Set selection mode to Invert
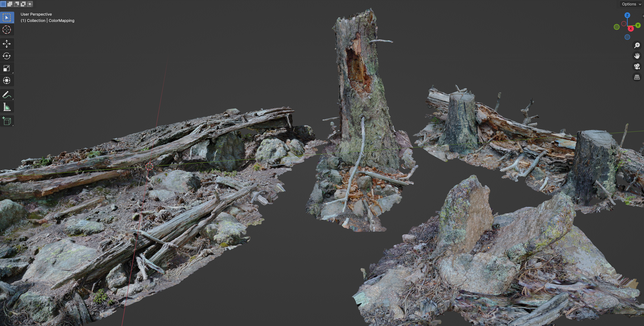The image size is (644, 326). pyautogui.click(x=23, y=4)
